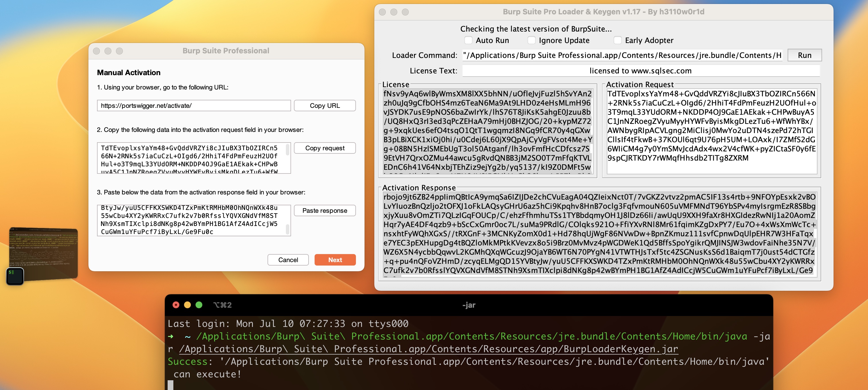Click the License Text field
Screen dimensions: 868x390
tap(641, 71)
